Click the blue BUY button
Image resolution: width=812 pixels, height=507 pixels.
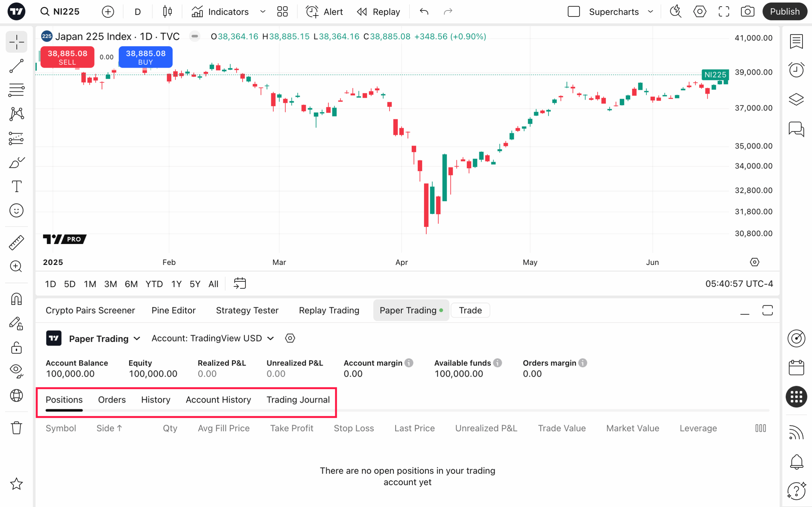click(146, 57)
